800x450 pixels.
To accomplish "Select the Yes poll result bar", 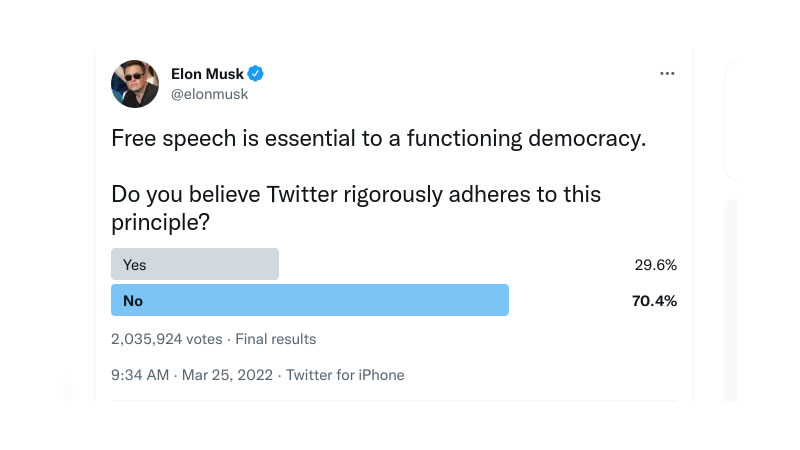I will pyautogui.click(x=195, y=264).
